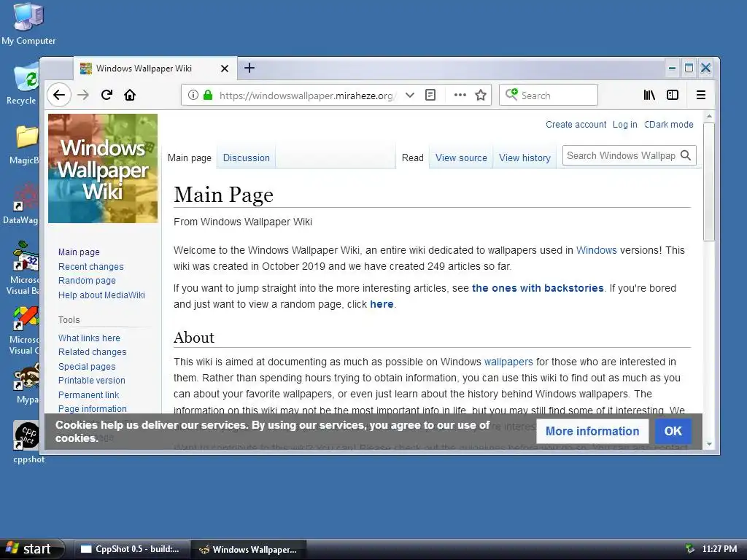Image resolution: width=747 pixels, height=560 pixels.
Task: Focus the browser Search box
Action: (549, 96)
